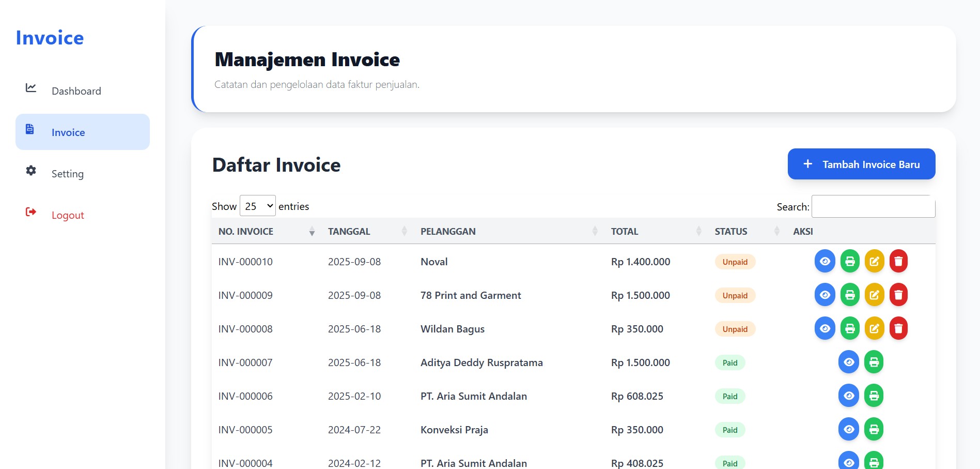The width and height of the screenshot is (980, 469).
Task: View invoice INV-000006 details
Action: [848, 396]
